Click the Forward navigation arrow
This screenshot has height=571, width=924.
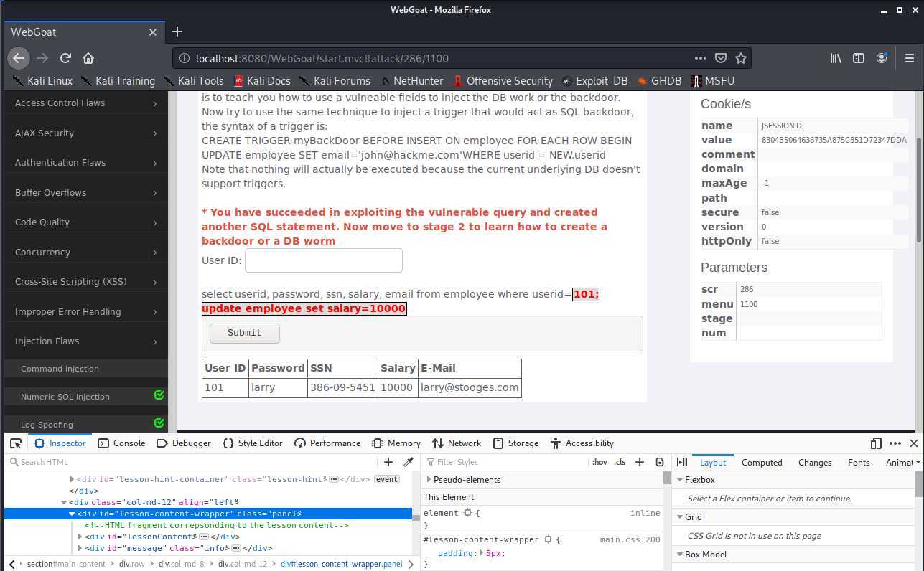[42, 58]
